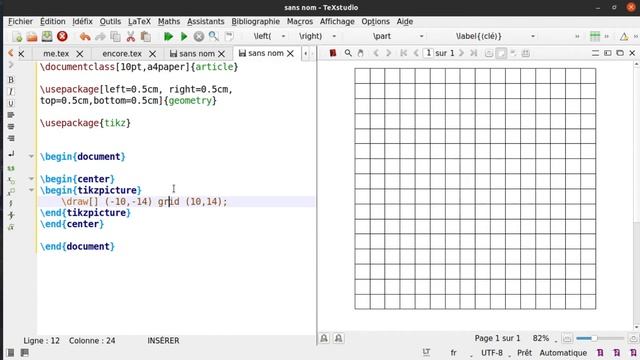Open the Idéfix menu
Viewport: 640px width, 360px height.
(x=82, y=22)
